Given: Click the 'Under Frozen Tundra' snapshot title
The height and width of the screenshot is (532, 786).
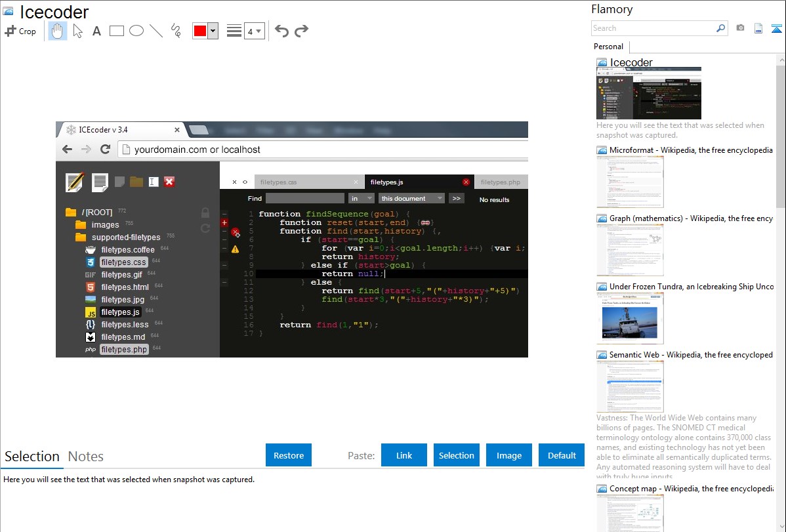Looking at the screenshot, I should coord(692,286).
